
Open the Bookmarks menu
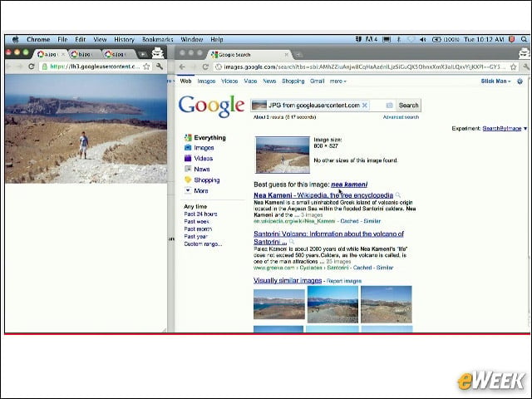pyautogui.click(x=157, y=39)
